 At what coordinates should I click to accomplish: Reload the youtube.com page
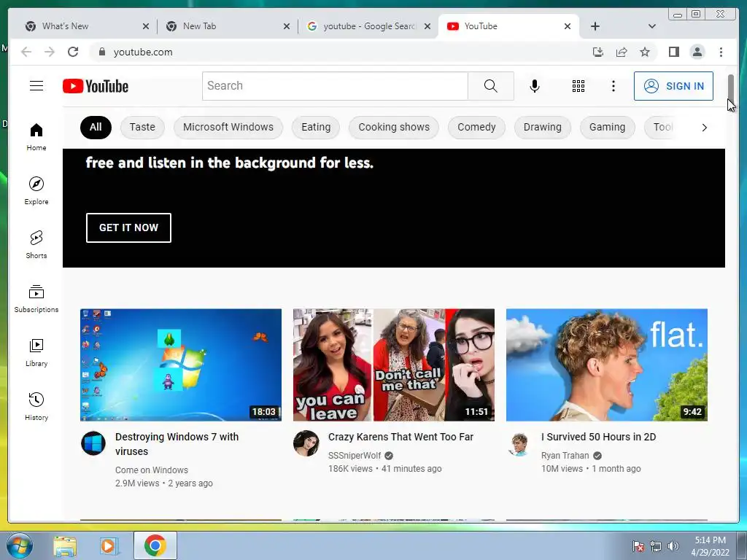[x=73, y=52]
